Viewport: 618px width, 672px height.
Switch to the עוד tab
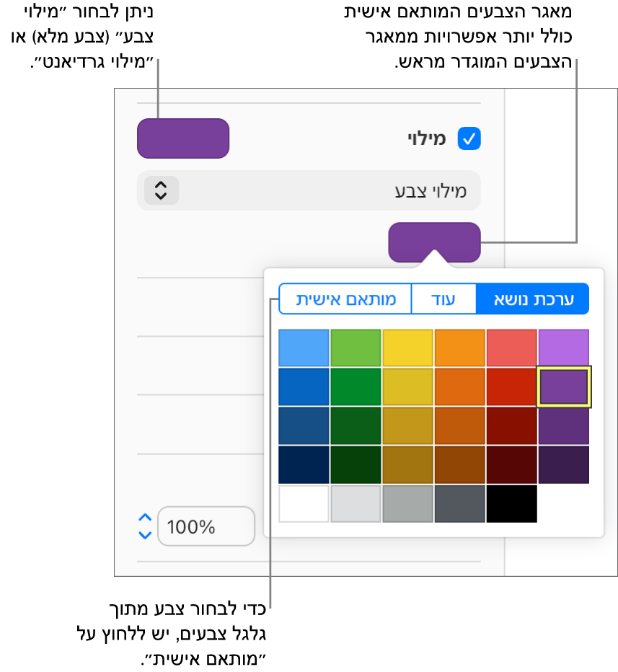[x=443, y=299]
